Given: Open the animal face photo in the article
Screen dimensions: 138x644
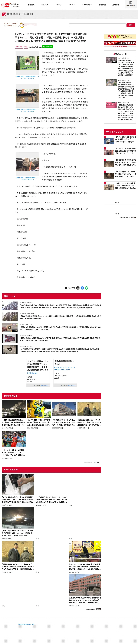Looking at the screenshot, I should [27, 164].
